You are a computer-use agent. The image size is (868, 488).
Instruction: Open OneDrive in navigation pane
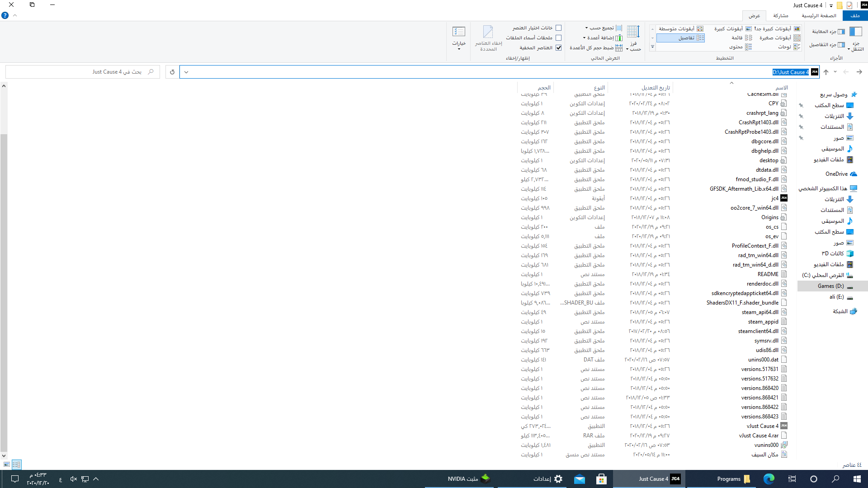pos(841,174)
